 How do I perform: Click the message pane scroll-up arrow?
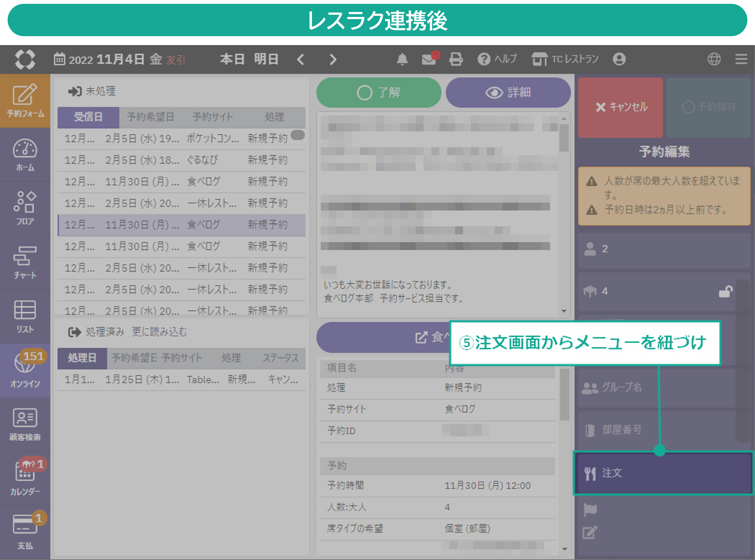coord(564,119)
